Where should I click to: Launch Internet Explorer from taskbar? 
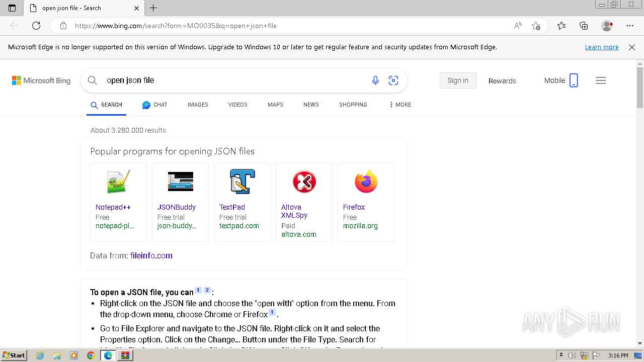coord(40,355)
